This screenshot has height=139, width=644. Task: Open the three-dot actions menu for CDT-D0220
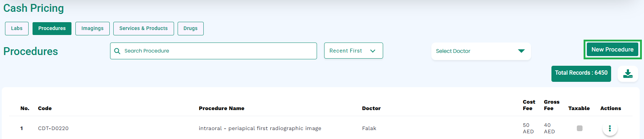(x=610, y=128)
